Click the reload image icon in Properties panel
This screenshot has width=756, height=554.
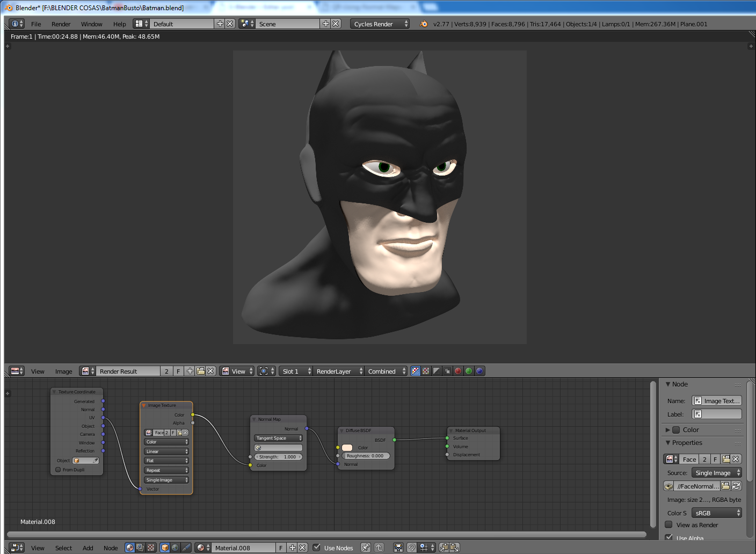click(736, 486)
